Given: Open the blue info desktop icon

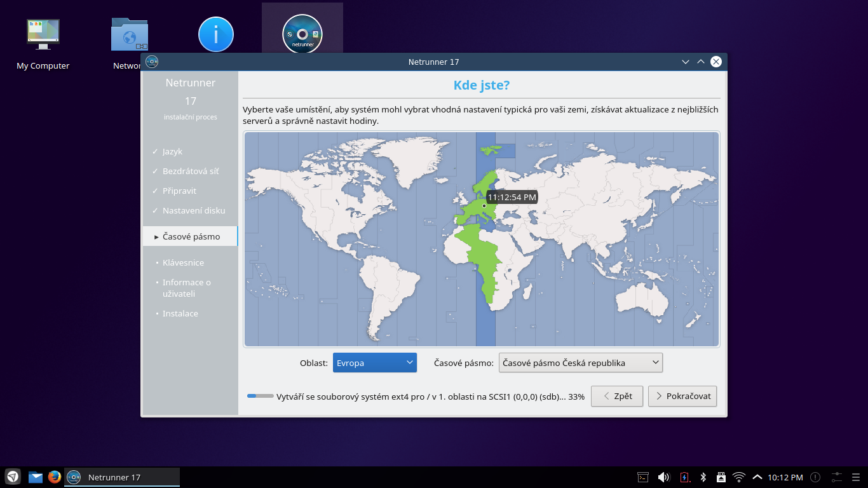Looking at the screenshot, I should [216, 34].
